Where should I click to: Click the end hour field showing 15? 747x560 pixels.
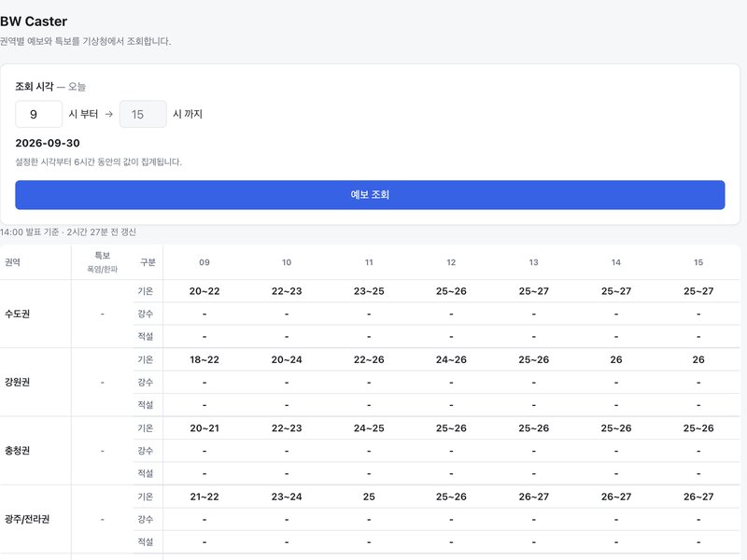click(x=143, y=114)
